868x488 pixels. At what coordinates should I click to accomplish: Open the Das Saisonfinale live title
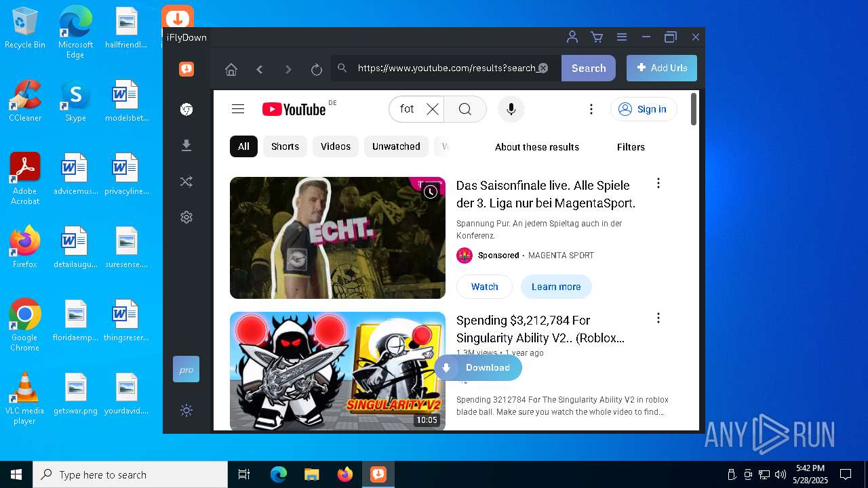click(x=546, y=194)
